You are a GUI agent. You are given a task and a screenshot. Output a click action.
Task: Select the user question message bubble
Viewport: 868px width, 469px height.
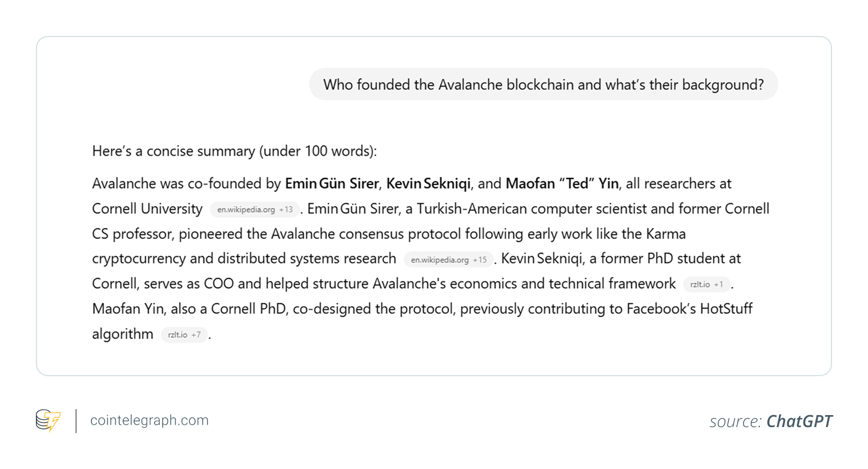tap(543, 84)
